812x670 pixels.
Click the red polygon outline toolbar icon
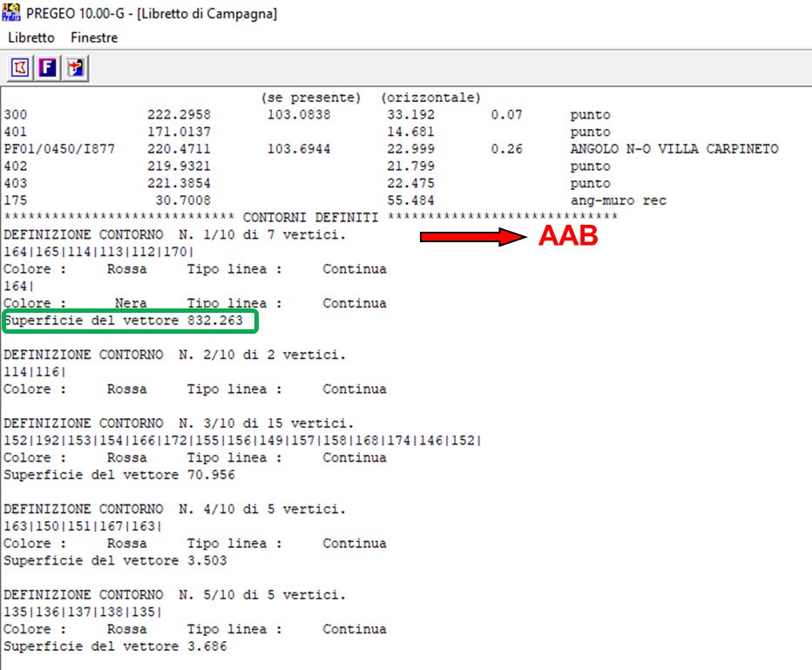click(x=20, y=68)
